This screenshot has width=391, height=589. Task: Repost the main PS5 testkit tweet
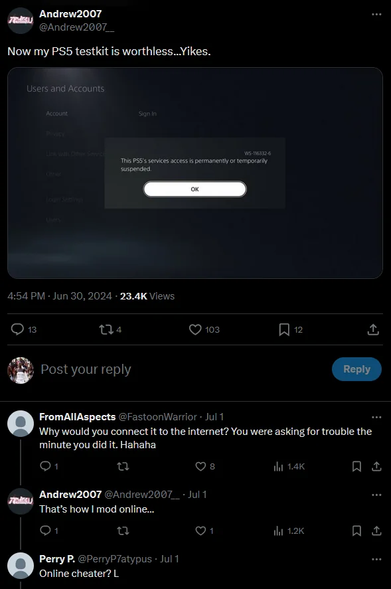[x=106, y=329]
